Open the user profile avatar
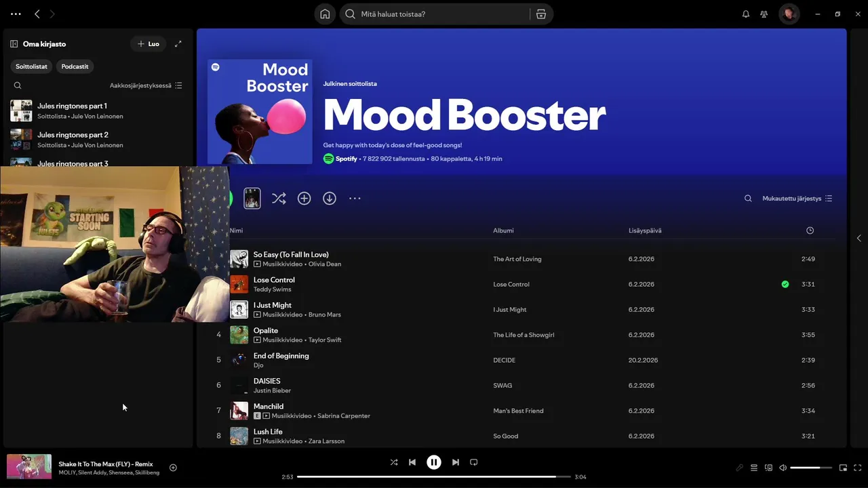Image resolution: width=868 pixels, height=488 pixels. (789, 14)
